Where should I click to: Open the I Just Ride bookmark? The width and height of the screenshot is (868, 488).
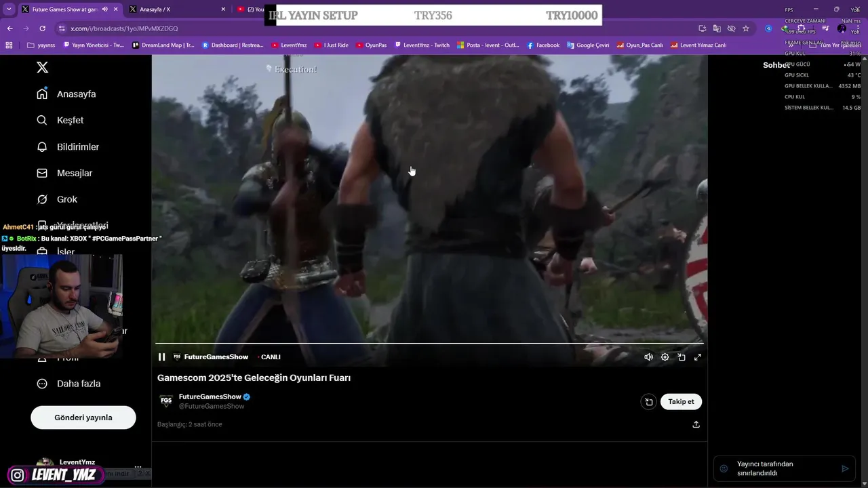[x=332, y=45]
